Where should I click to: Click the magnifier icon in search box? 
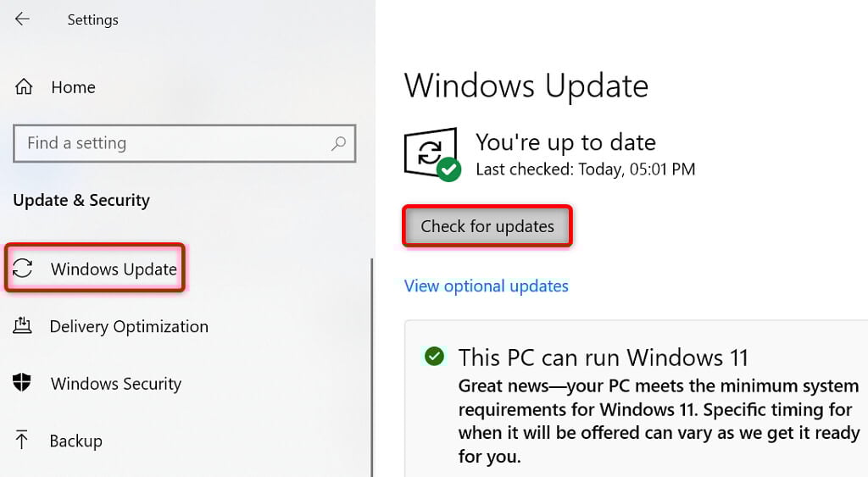(338, 143)
